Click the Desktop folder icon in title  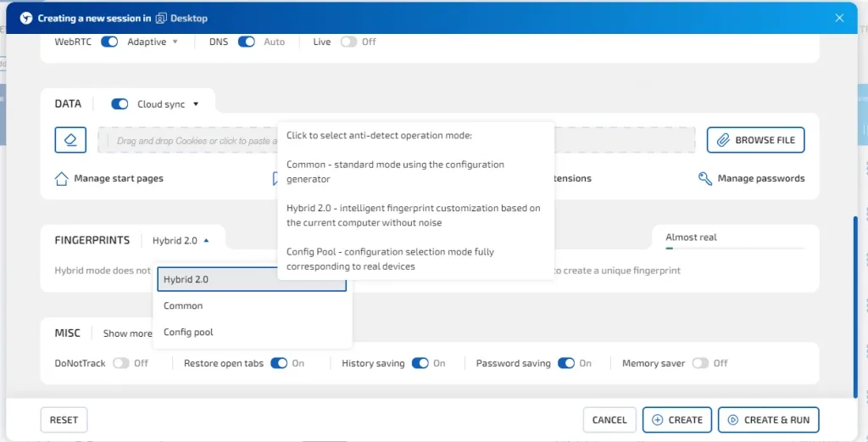161,18
